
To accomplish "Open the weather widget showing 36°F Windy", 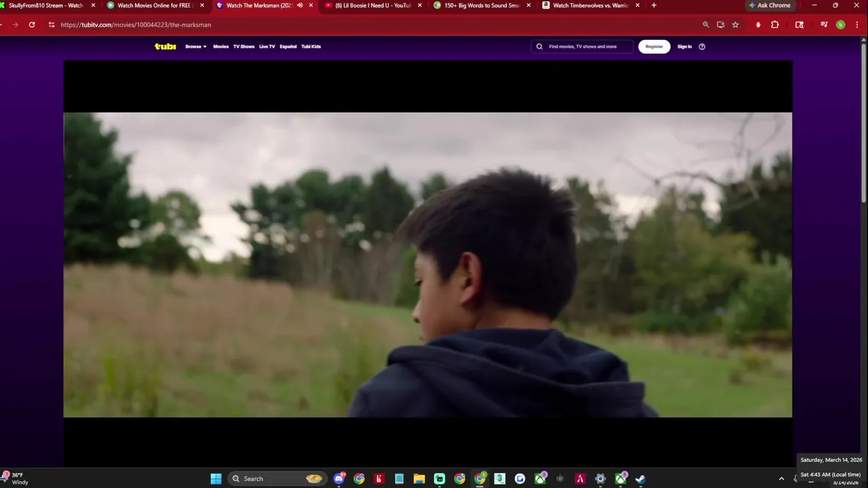I will click(x=16, y=479).
